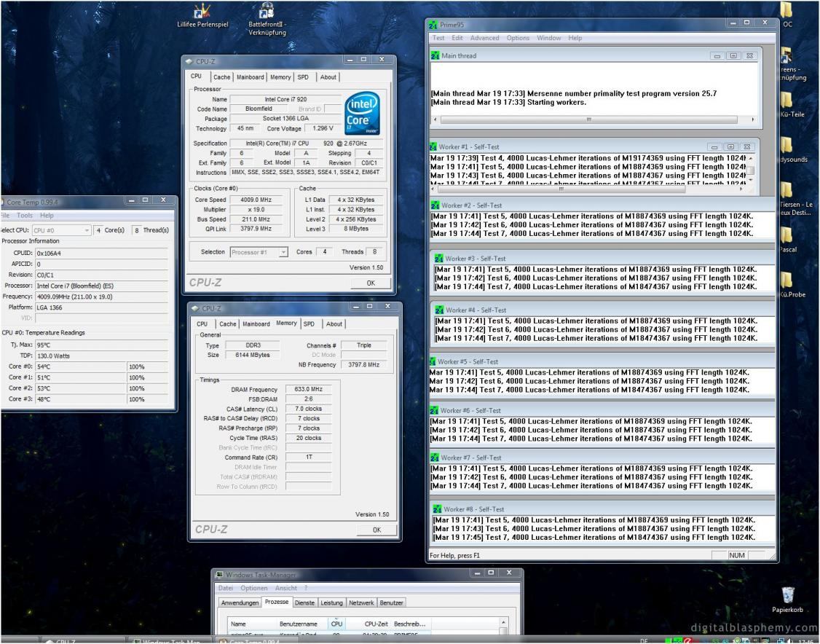The image size is (820, 644).
Task: Click the Worker #8 Self-Test window icon
Action: (x=437, y=509)
